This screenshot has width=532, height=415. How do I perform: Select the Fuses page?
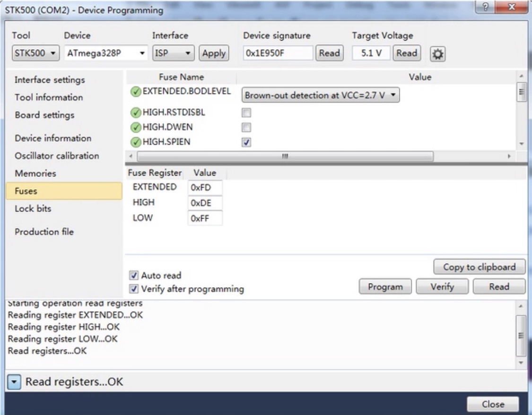(x=64, y=191)
